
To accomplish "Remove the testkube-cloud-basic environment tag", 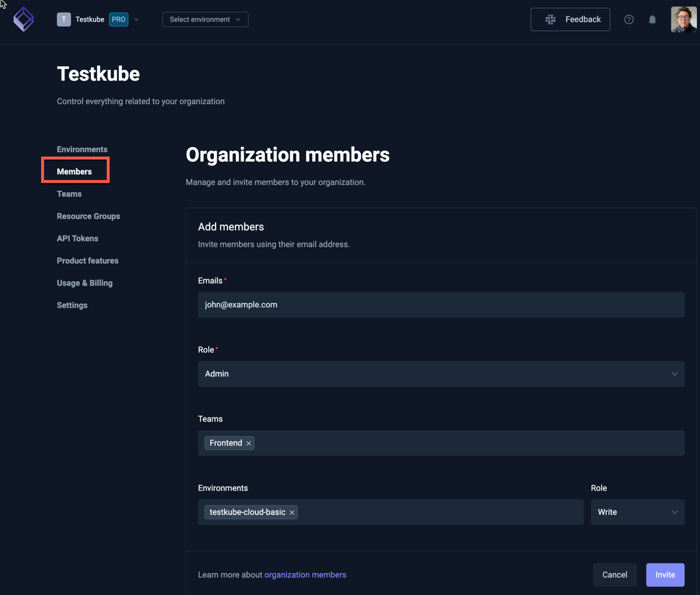I will click(x=292, y=512).
